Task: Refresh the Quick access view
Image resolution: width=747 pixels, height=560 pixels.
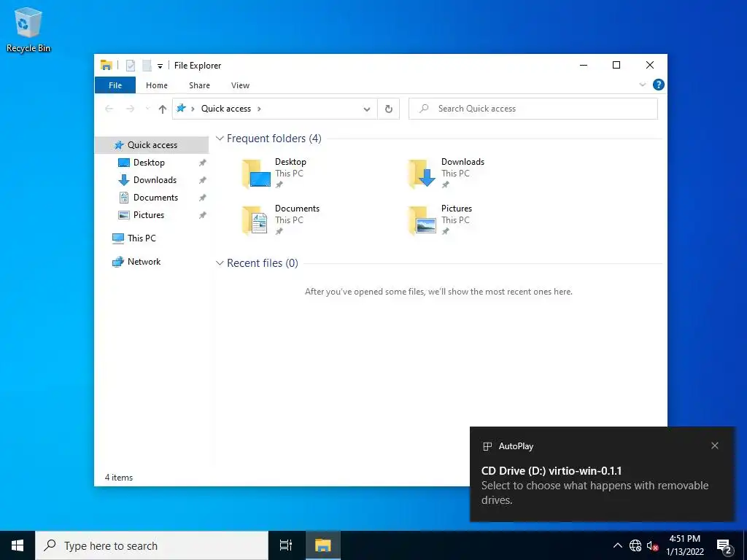Action: [389, 109]
